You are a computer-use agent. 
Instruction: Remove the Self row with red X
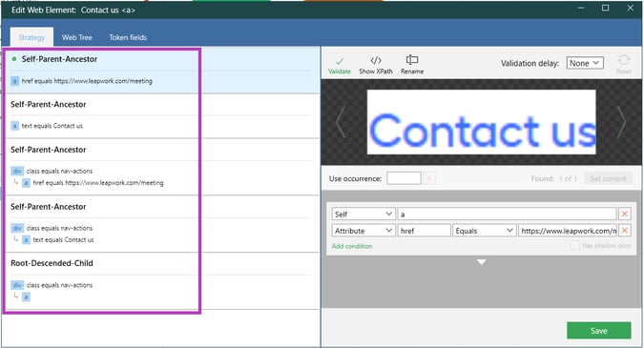[625, 214]
